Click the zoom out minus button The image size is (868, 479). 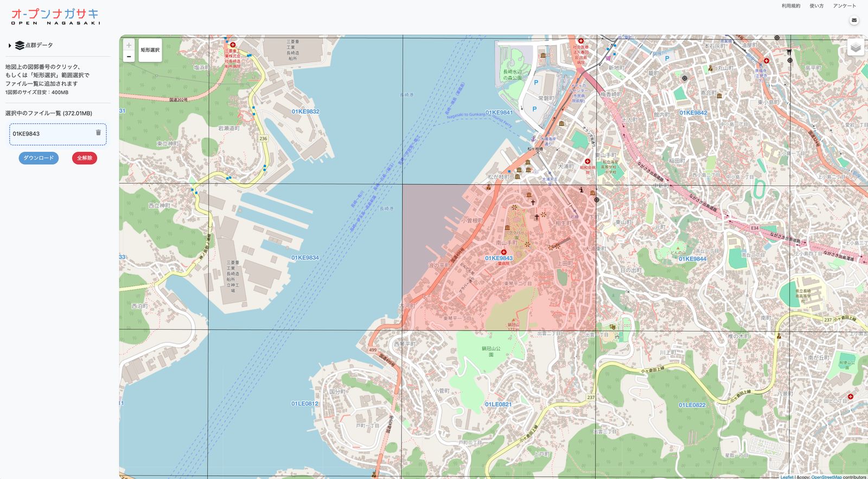click(x=129, y=56)
